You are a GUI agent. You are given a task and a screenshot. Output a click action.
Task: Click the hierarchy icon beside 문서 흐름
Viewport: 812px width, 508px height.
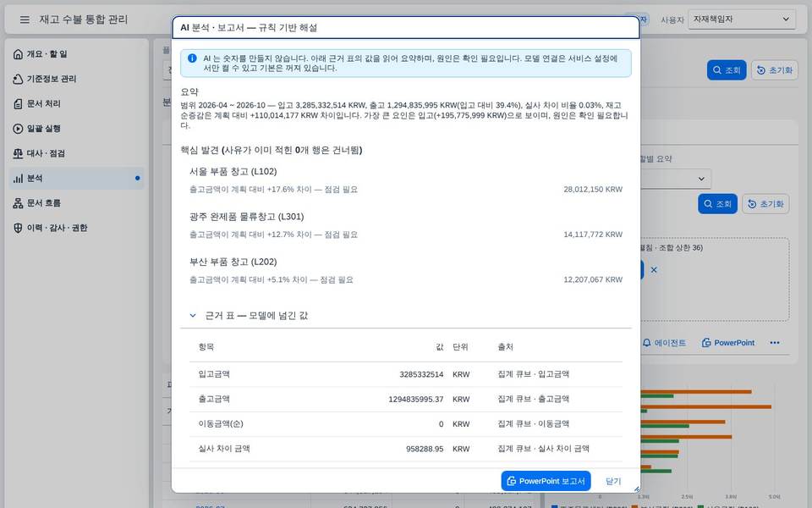tap(18, 203)
